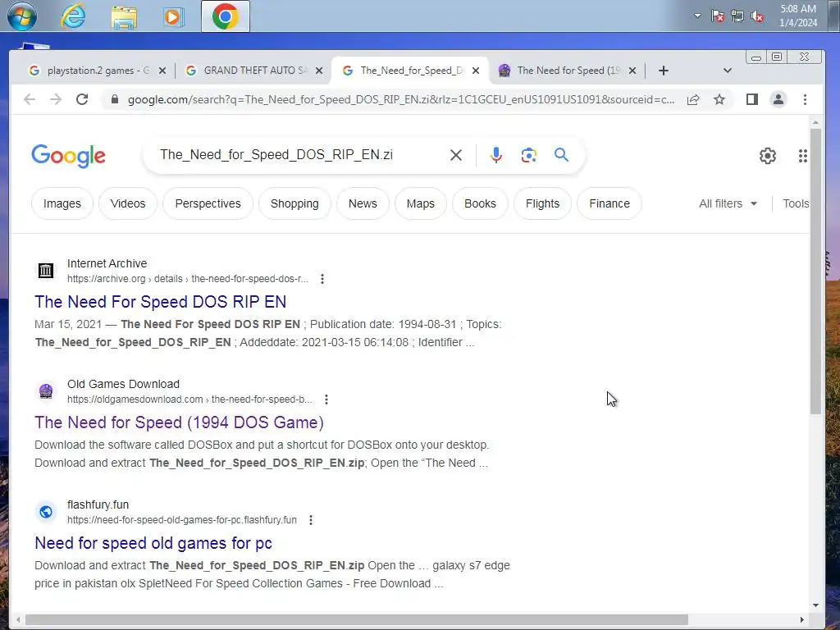Go forward using browser forward arrow
This screenshot has height=630, width=840.
56,99
